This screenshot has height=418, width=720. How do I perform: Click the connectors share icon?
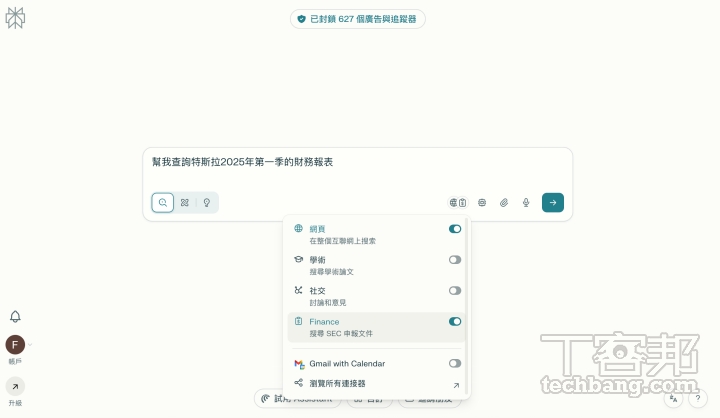click(x=298, y=382)
